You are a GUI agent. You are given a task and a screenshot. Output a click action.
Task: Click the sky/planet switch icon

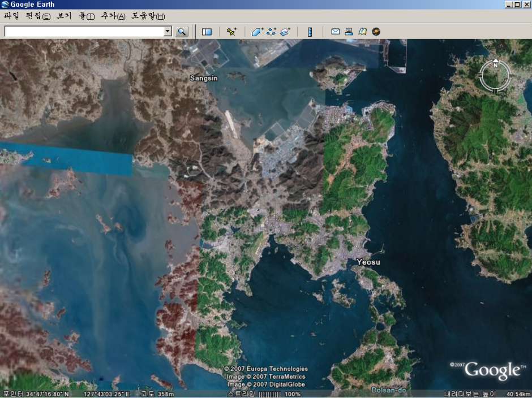point(376,32)
